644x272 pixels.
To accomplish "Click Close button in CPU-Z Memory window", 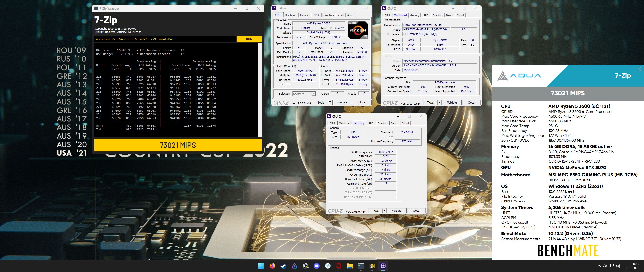I will [416, 211].
